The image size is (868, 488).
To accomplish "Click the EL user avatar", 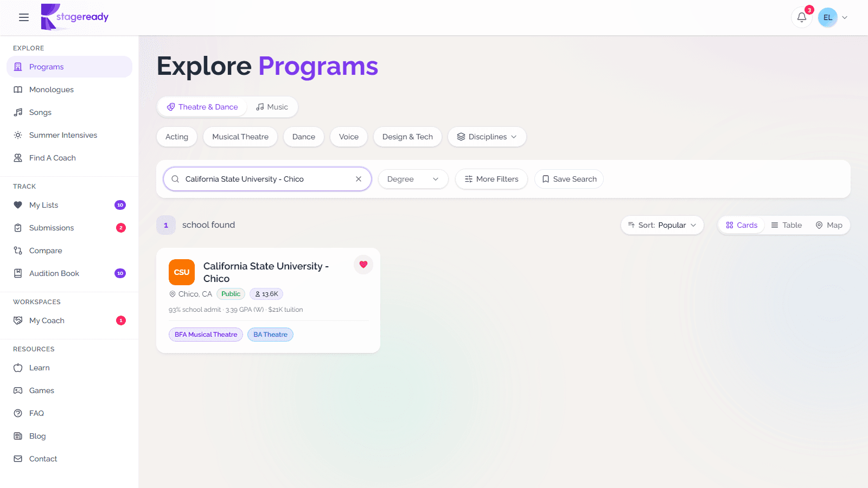I will click(827, 17).
